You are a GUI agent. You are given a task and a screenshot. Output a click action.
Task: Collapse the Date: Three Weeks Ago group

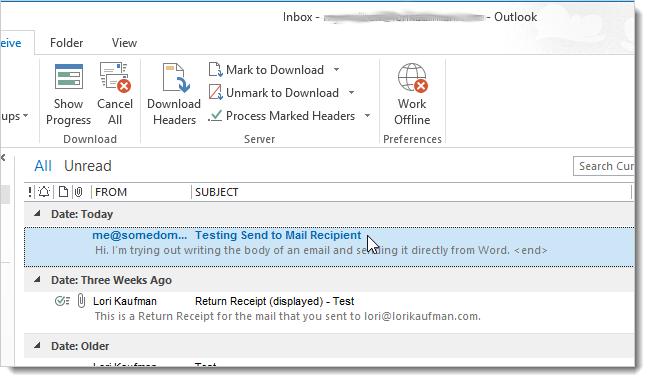point(37,280)
